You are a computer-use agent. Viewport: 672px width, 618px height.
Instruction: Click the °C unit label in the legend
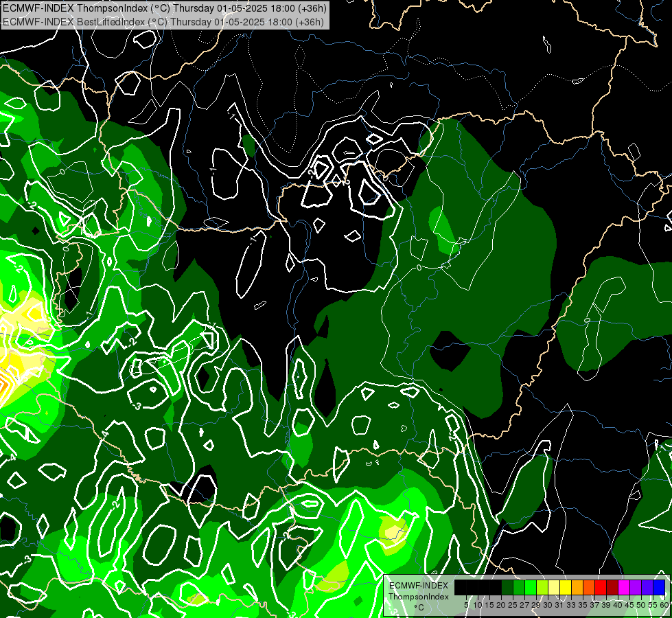tap(419, 608)
